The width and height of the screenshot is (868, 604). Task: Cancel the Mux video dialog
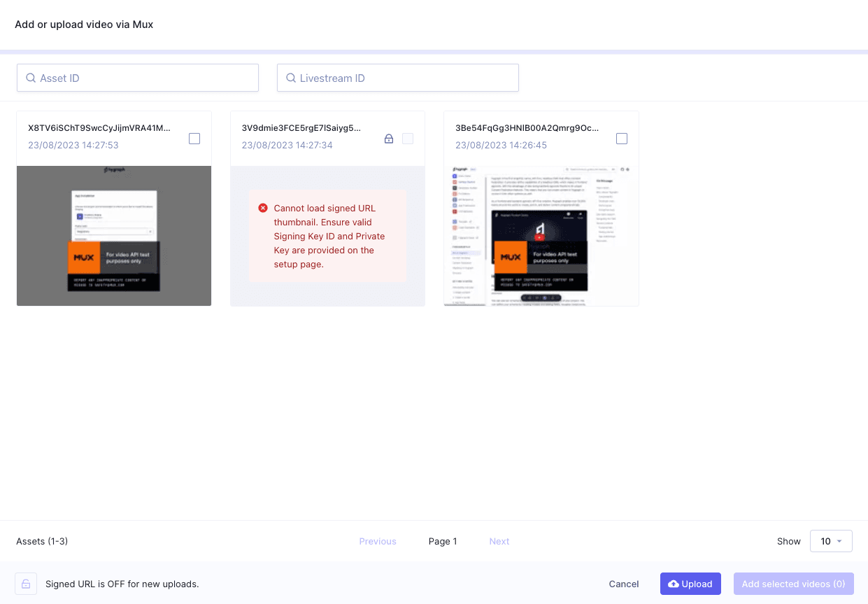pos(623,584)
